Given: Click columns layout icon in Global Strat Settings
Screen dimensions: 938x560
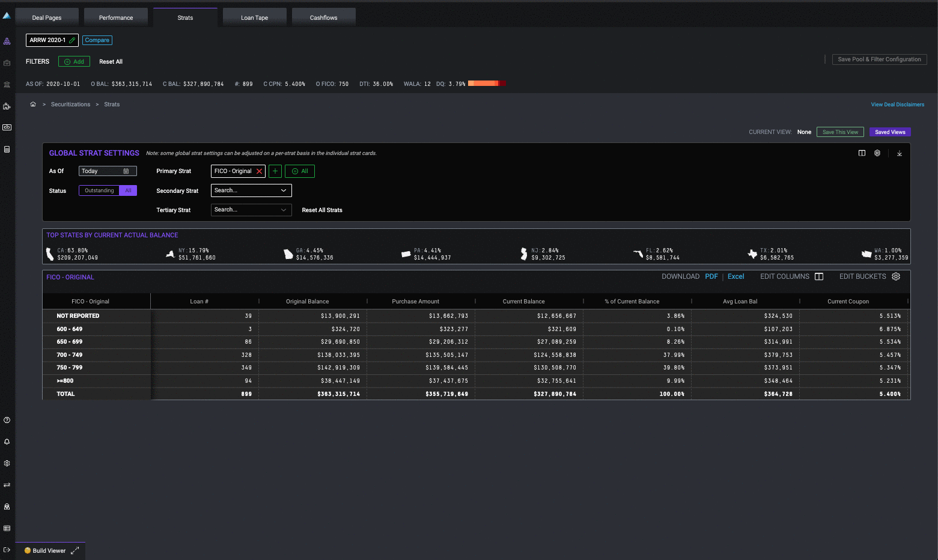Looking at the screenshot, I should [862, 153].
